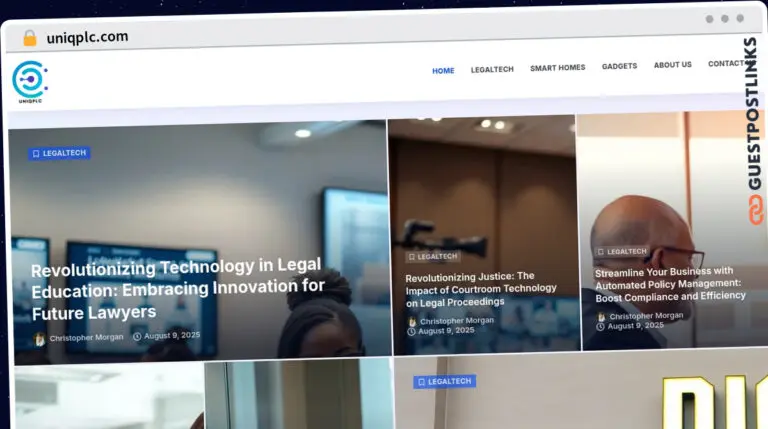Click author avatar on Courtroom Technology article

tap(412, 322)
